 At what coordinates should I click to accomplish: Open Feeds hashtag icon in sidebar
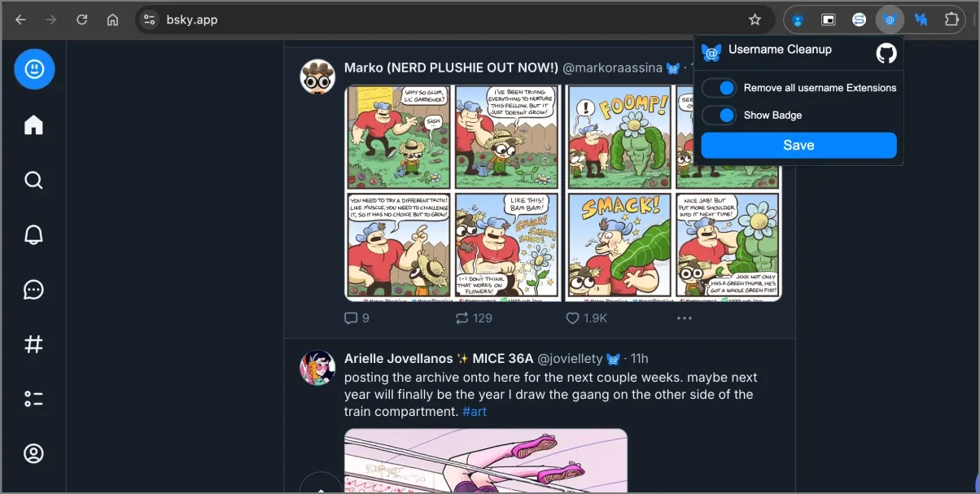[x=33, y=344]
